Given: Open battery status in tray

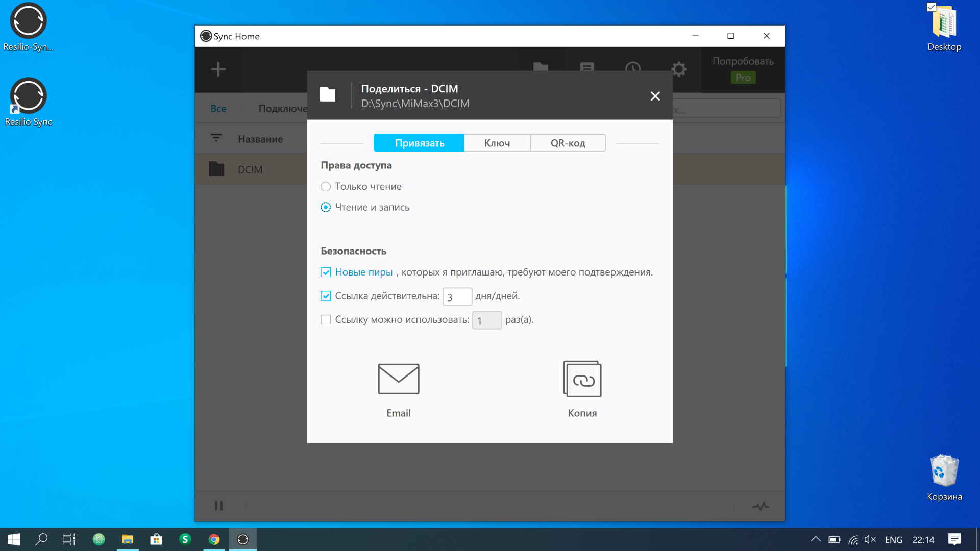Looking at the screenshot, I should tap(835, 539).
